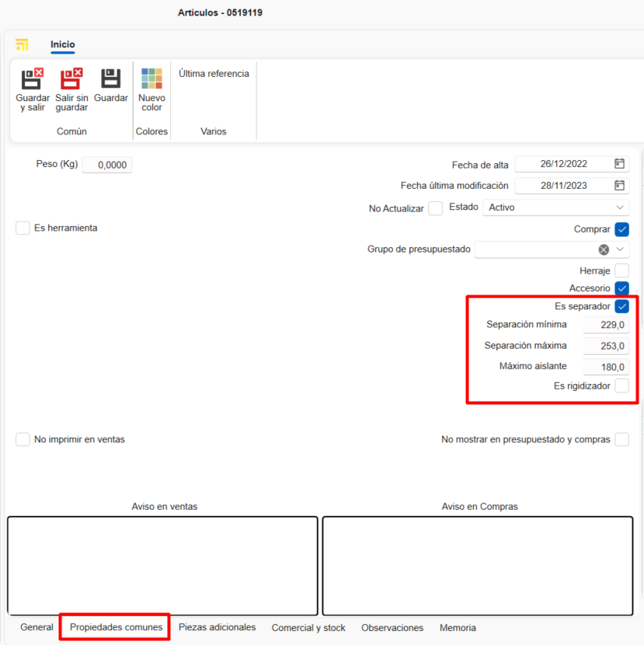Select the Inicio ribbon tab
The height and width of the screenshot is (645, 644).
63,45
